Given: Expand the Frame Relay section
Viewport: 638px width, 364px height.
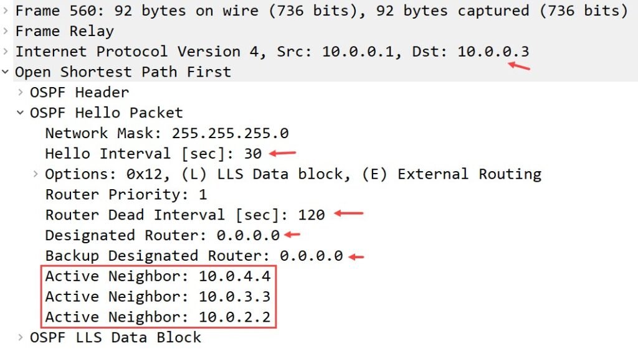Looking at the screenshot, I should (x=5, y=31).
